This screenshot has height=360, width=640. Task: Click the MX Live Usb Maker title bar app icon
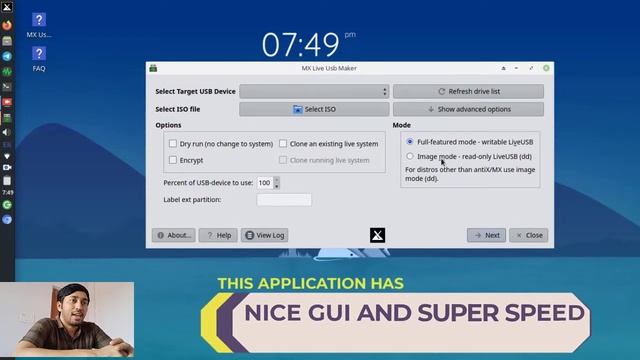tap(153, 68)
